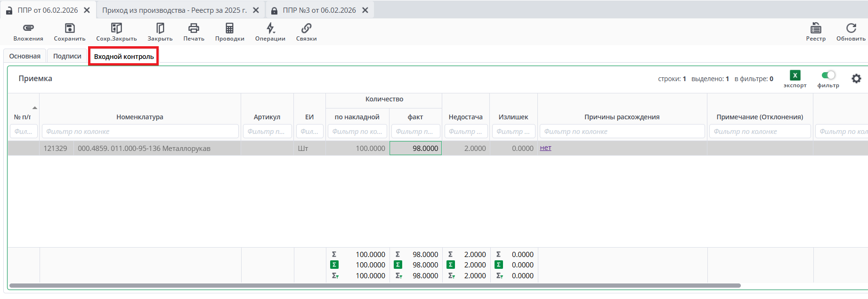This screenshot has height=299, width=868.
Task: Export table to Excel
Action: [x=795, y=75]
